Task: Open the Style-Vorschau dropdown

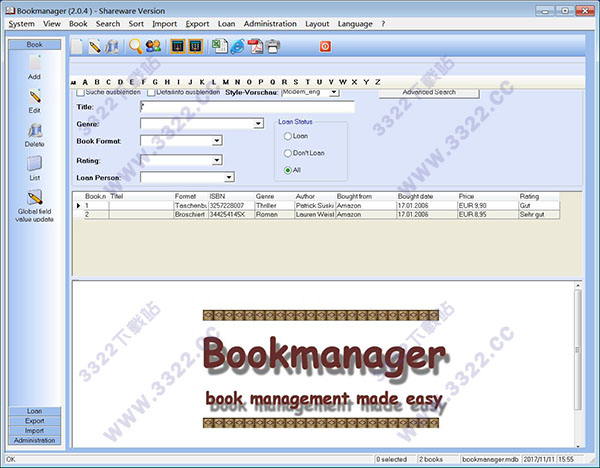Action: click(x=334, y=92)
